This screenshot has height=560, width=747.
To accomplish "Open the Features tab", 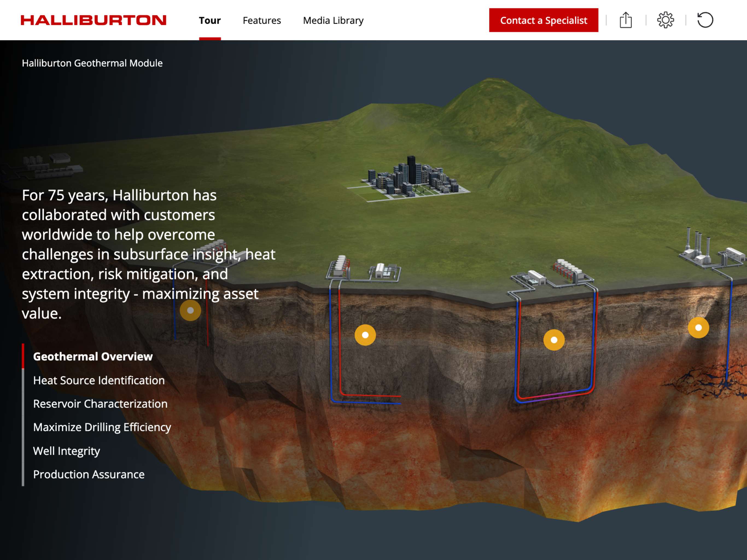I will [x=262, y=21].
